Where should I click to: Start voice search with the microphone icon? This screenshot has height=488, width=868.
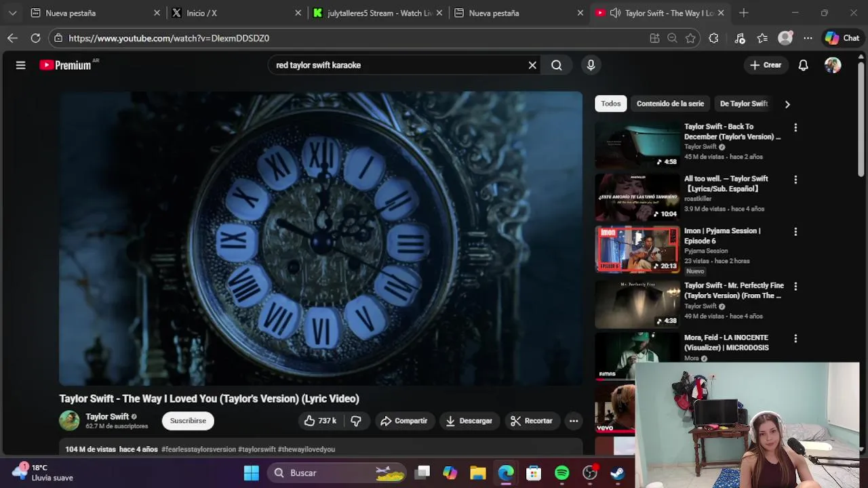[x=591, y=65]
